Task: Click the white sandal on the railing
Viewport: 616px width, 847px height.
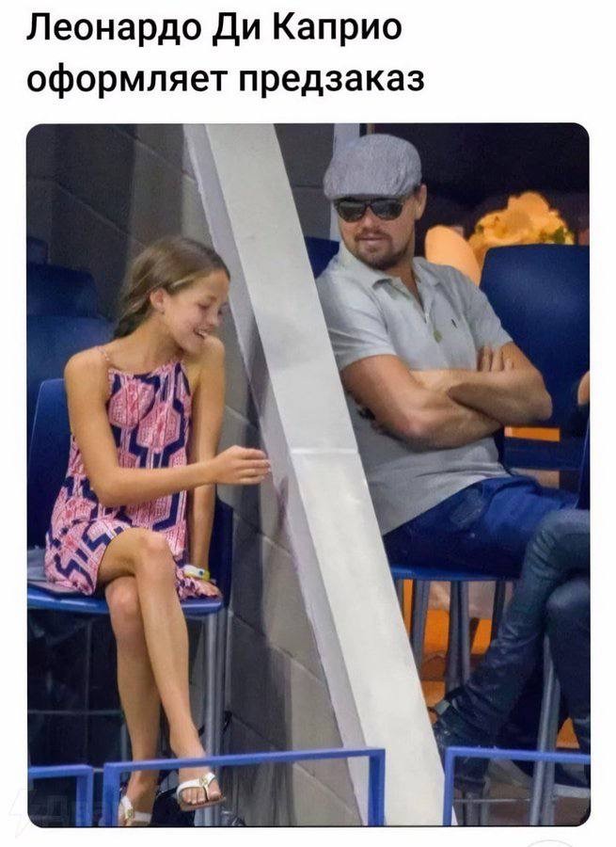Action: click(x=199, y=791)
